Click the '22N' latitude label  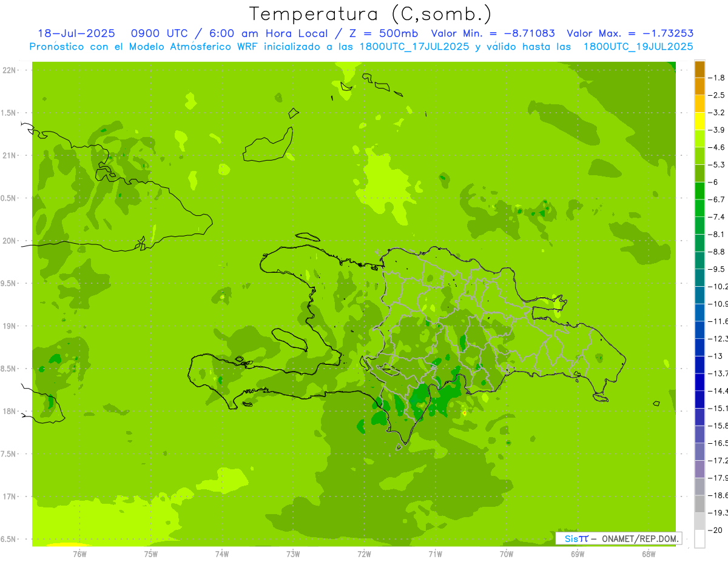[x=8, y=70]
